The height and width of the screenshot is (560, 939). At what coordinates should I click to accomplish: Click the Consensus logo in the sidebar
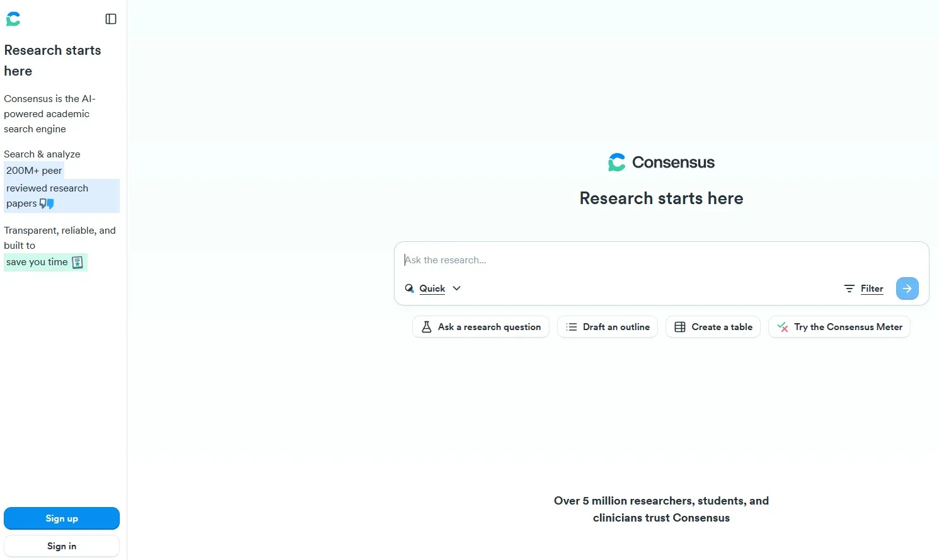(13, 19)
